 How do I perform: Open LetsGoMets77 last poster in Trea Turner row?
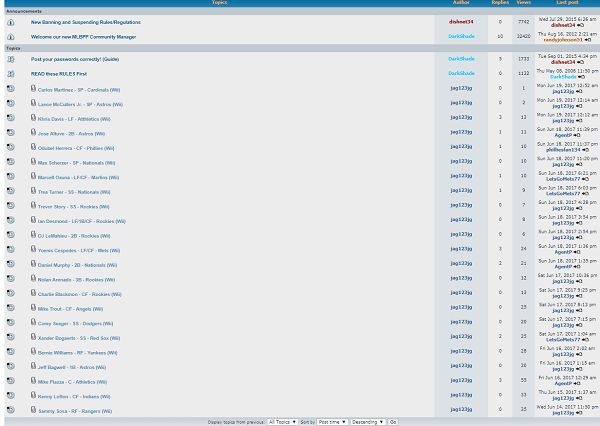563,194
